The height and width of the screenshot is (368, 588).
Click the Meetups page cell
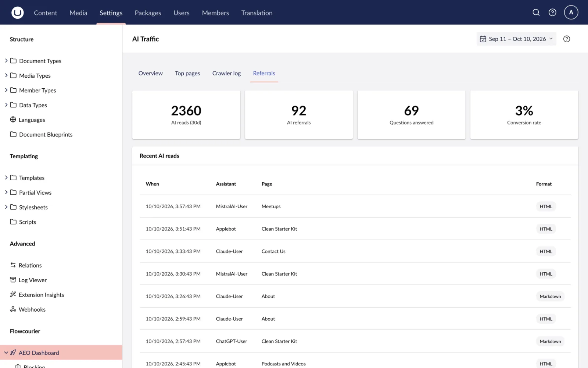(271, 206)
